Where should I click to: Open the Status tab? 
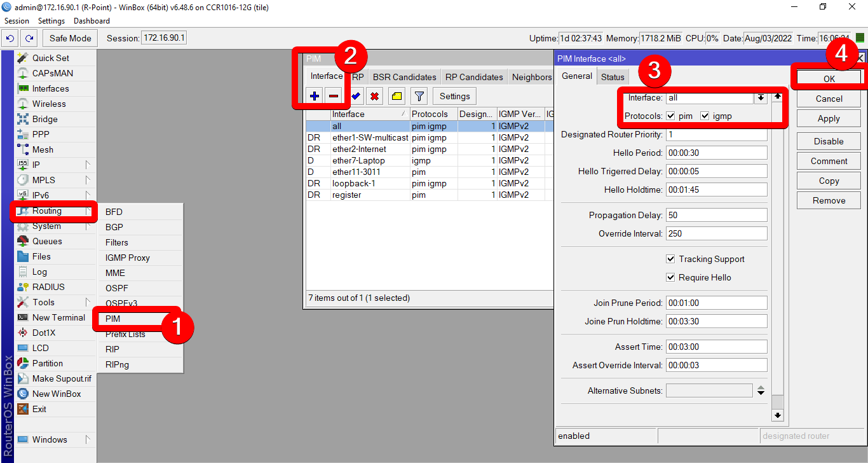pyautogui.click(x=613, y=77)
